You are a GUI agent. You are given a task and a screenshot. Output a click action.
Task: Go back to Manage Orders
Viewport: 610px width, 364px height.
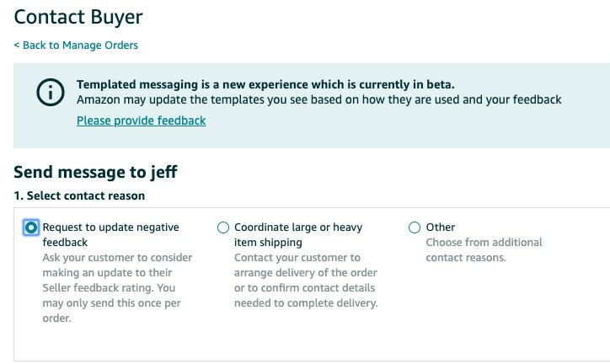[79, 45]
